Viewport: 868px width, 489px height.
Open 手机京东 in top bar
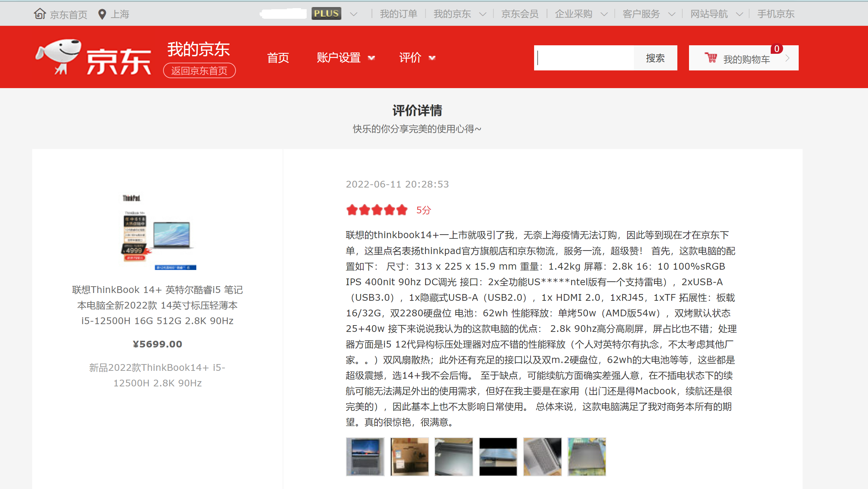point(776,14)
